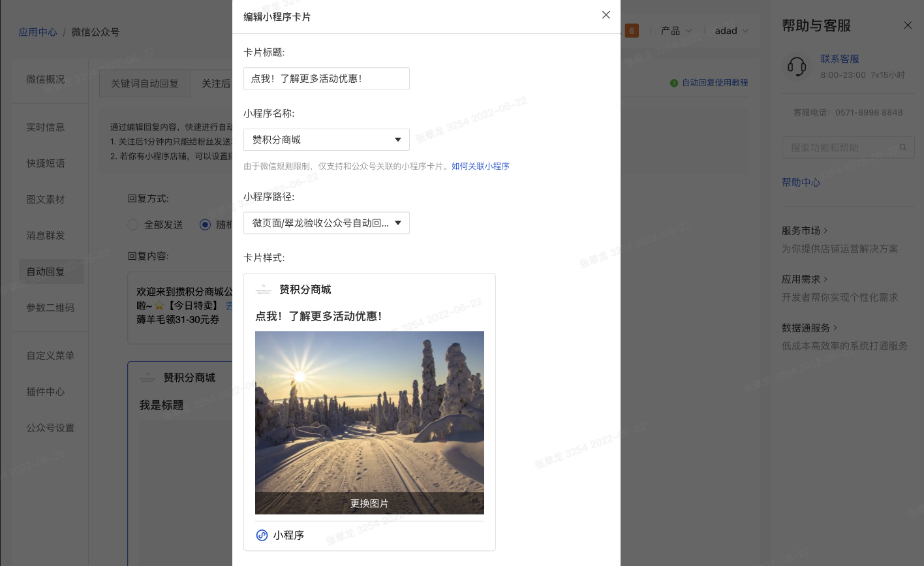924x566 pixels.
Task: Click the 卡片标题 input field
Action: click(326, 78)
